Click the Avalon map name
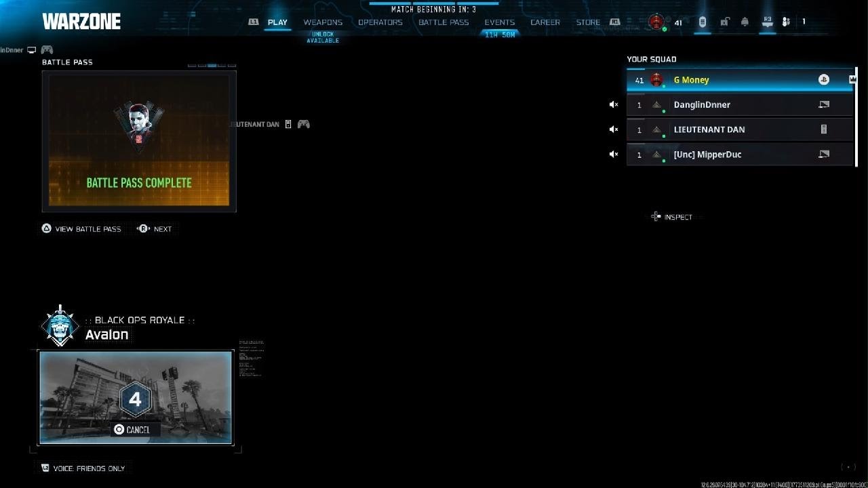The width and height of the screenshot is (868, 488). click(106, 334)
